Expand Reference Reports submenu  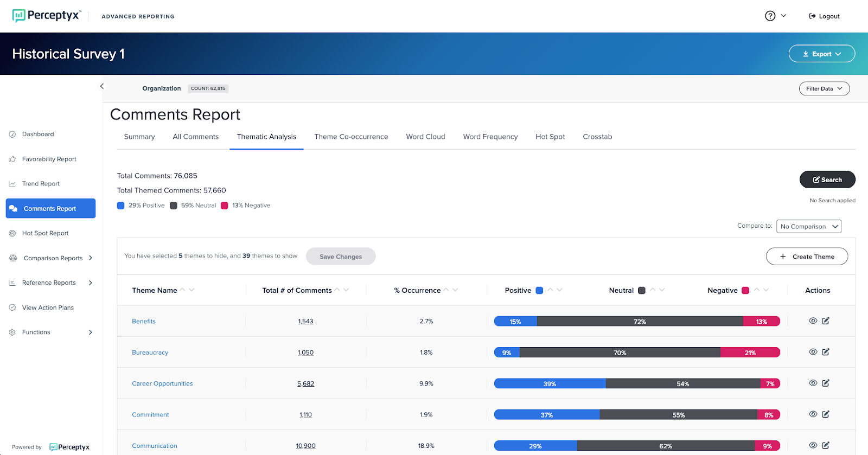click(91, 283)
